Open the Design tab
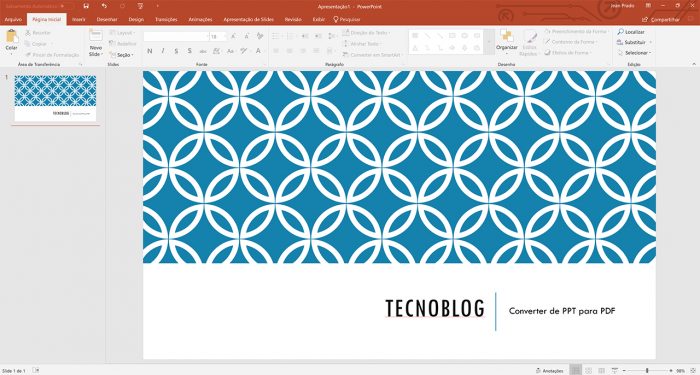 [136, 20]
